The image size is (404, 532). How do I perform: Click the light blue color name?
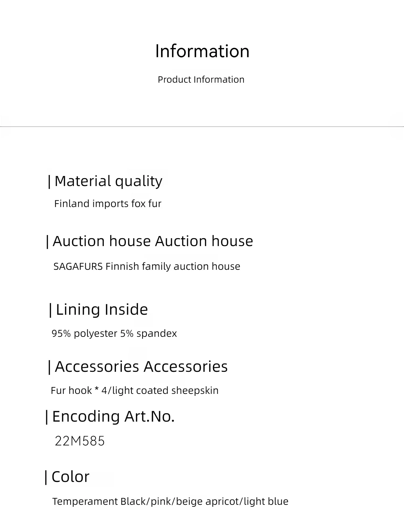266,502
